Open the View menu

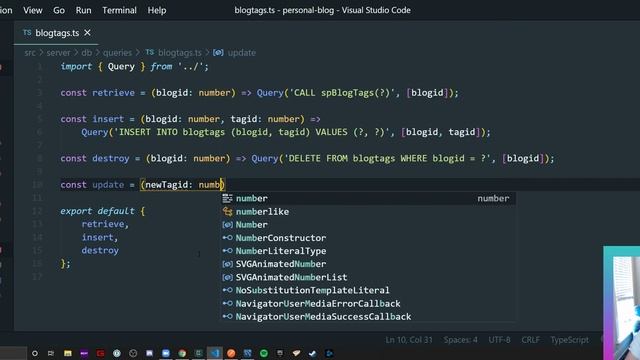[x=33, y=10]
